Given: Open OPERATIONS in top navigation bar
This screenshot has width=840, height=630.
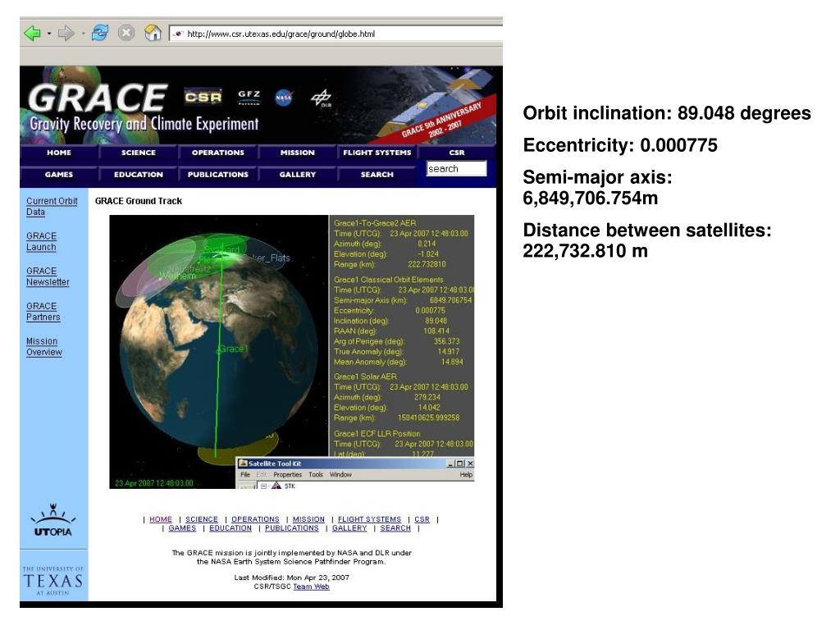Looking at the screenshot, I should pyautogui.click(x=218, y=153).
